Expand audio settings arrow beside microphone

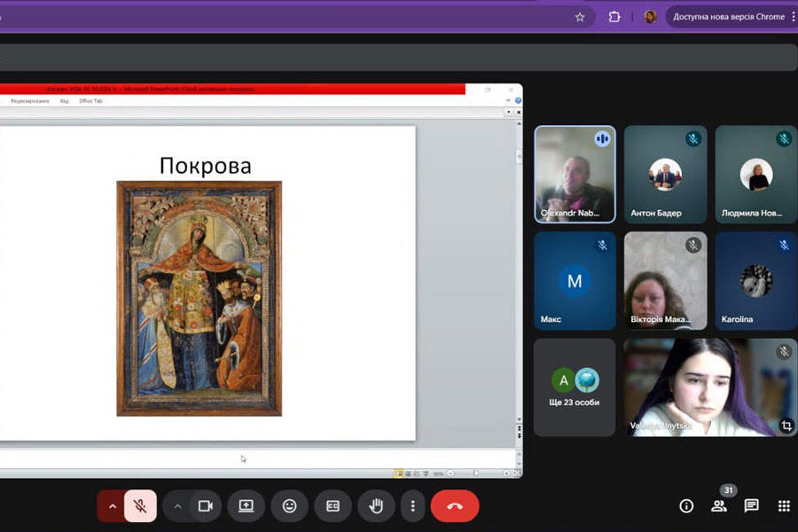pos(112,505)
